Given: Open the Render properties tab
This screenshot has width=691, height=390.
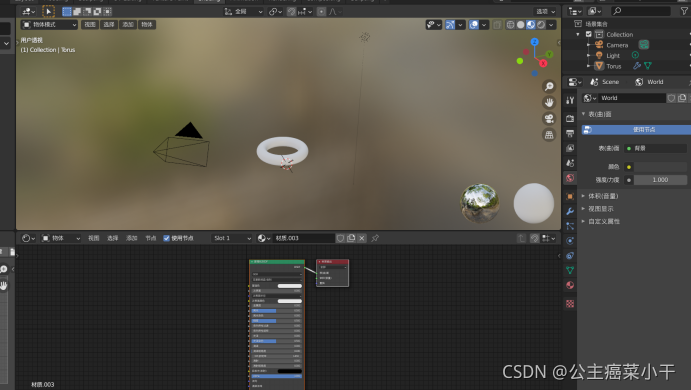Looking at the screenshot, I should click(x=570, y=118).
